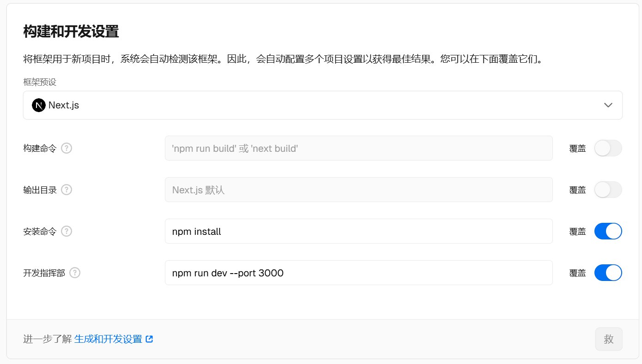The height and width of the screenshot is (364, 642).
Task: Click the 进一步了解 text
Action: (x=48, y=339)
